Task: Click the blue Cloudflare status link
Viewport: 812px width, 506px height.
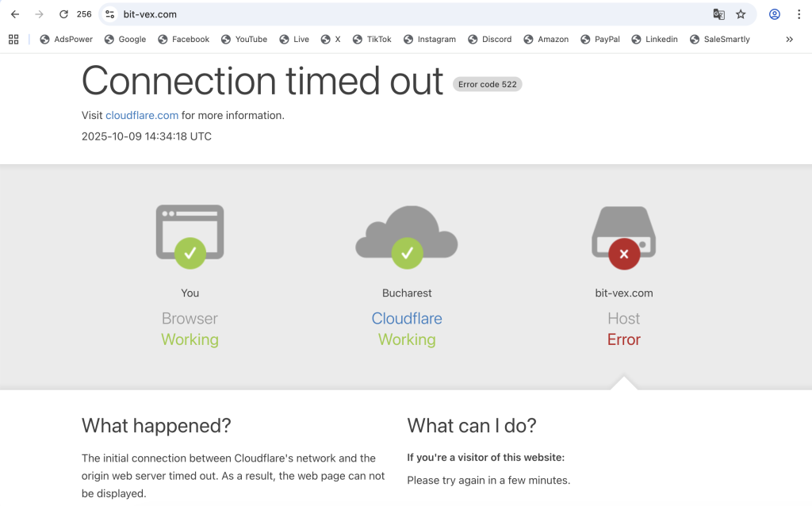Action: [407, 318]
